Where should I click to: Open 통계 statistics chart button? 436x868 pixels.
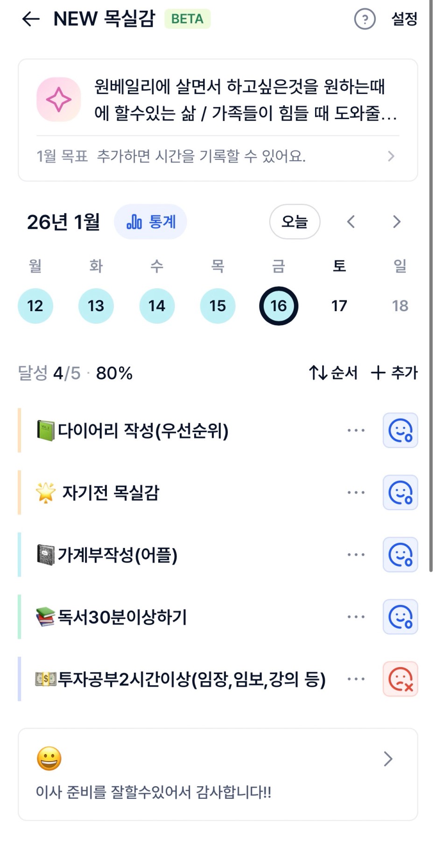150,221
